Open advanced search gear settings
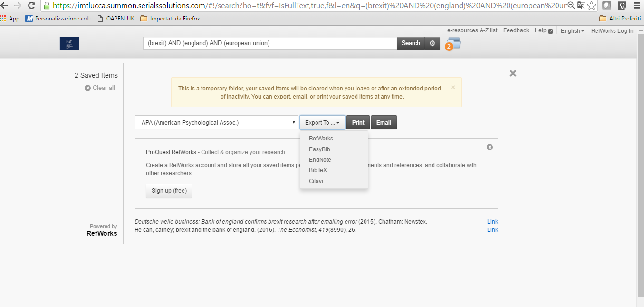The width and height of the screenshot is (644, 307). point(432,43)
